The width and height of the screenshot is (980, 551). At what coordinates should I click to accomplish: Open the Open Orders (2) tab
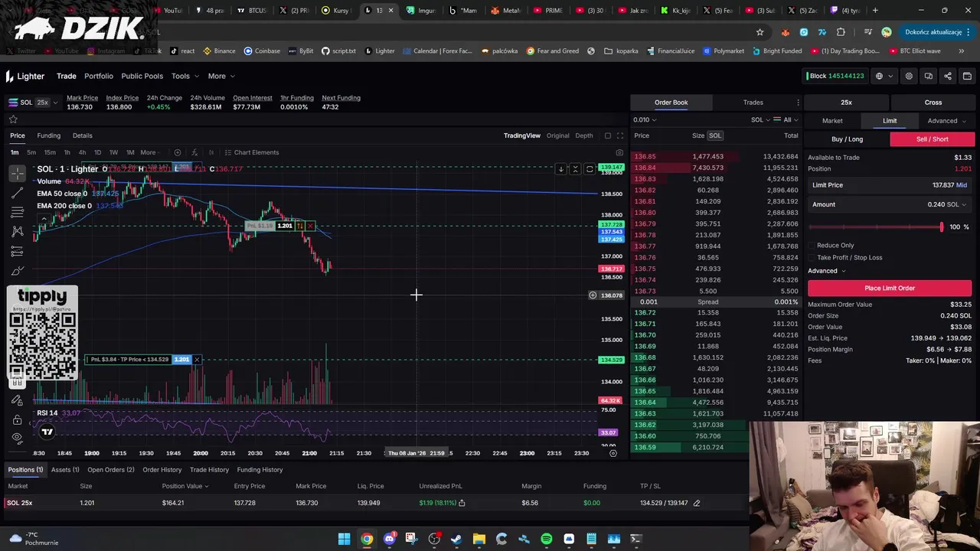pos(110,470)
